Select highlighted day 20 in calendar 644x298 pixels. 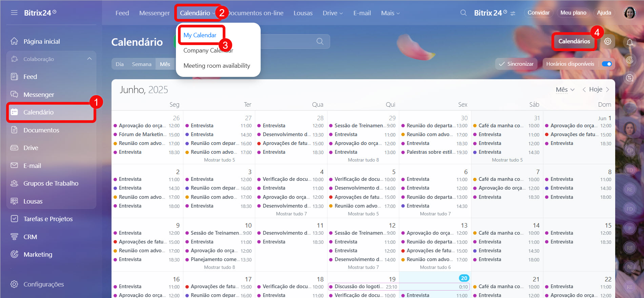[464, 278]
